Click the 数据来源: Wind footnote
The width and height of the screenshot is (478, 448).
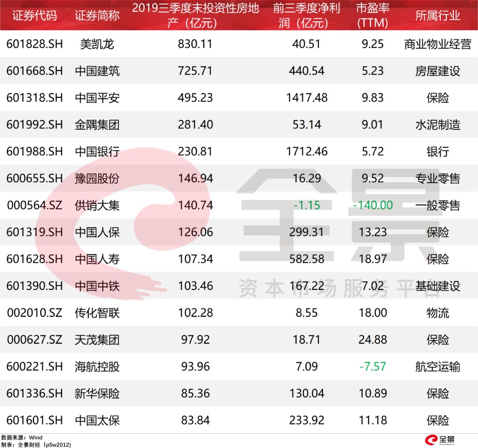(x=22, y=438)
